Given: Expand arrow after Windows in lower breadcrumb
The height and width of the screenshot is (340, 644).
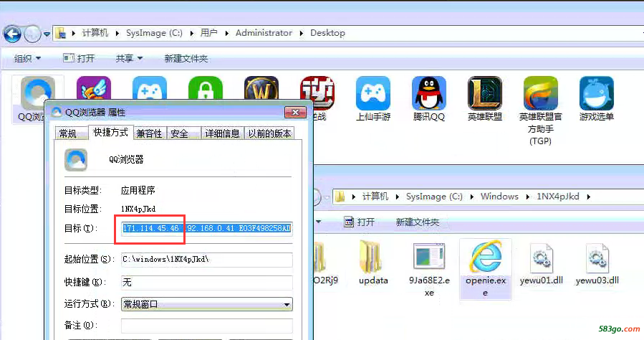Looking at the screenshot, I should click(528, 197).
